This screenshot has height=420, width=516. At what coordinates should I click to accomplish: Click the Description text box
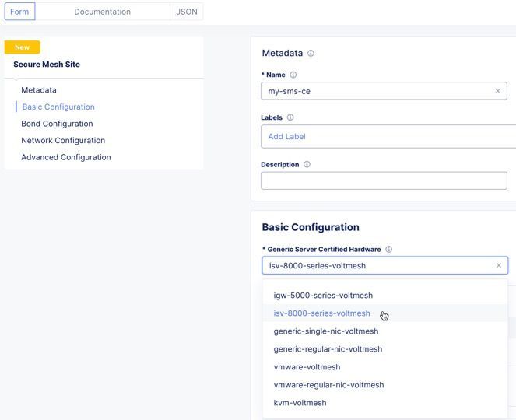(x=384, y=180)
